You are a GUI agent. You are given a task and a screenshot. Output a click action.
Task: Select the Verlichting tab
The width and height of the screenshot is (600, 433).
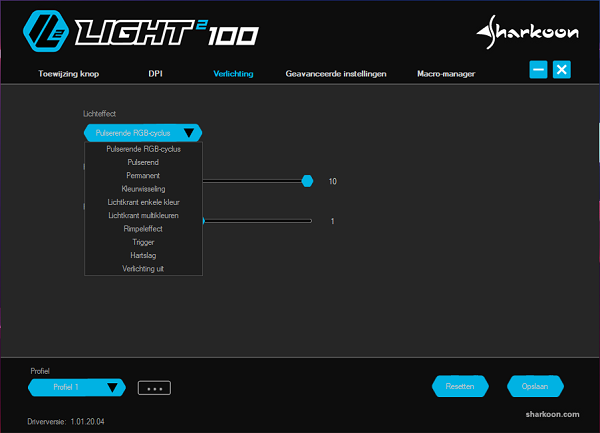233,73
